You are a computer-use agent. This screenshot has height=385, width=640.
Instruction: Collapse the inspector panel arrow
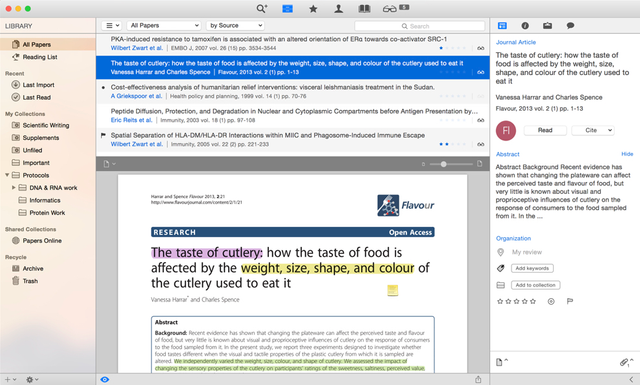click(x=631, y=379)
